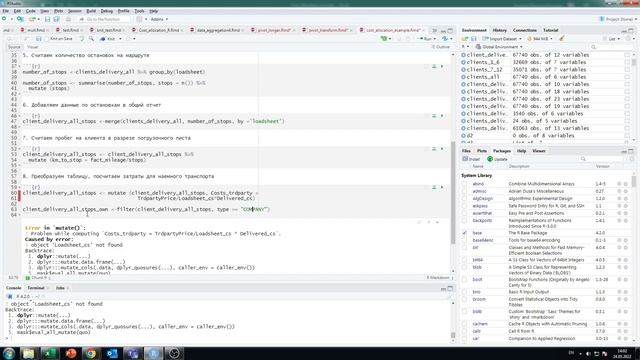The width and height of the screenshot is (640, 360).
Task: Click the load workspace icon in Environment pane
Action: tap(465, 39)
